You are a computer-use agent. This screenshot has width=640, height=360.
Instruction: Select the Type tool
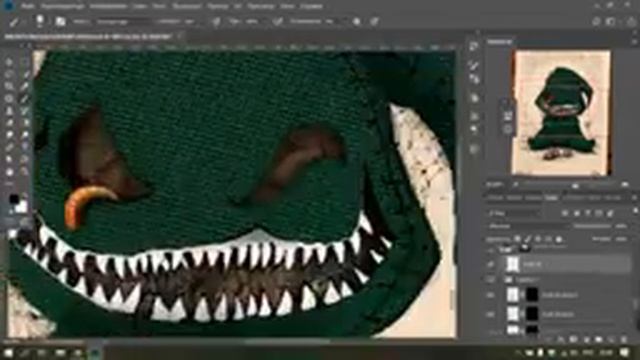[25, 147]
